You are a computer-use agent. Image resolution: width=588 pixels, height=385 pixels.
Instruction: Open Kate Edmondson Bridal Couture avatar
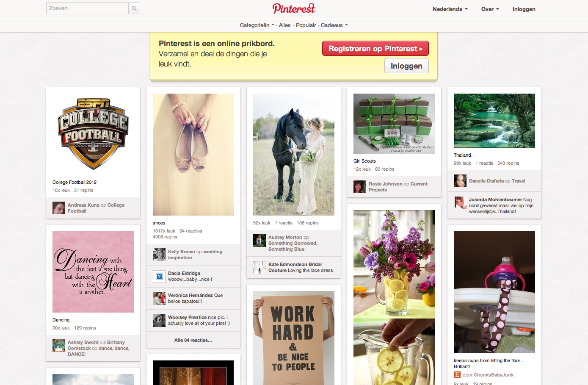(x=259, y=268)
